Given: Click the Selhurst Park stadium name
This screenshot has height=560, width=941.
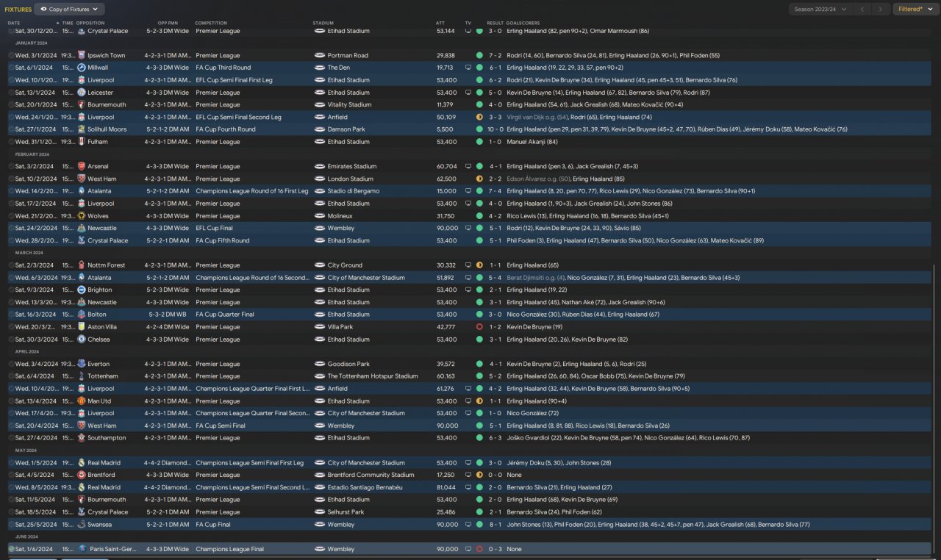Looking at the screenshot, I should point(346,512).
